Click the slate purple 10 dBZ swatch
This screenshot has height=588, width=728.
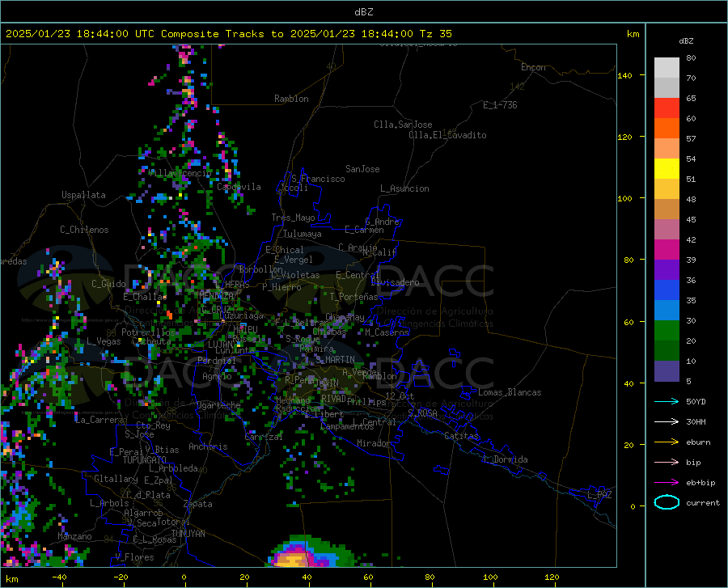click(x=667, y=371)
